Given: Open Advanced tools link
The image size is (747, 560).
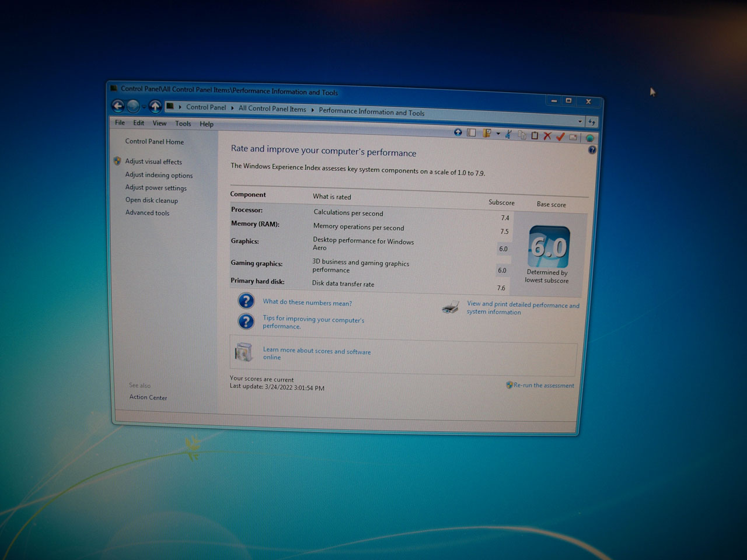Looking at the screenshot, I should click(x=147, y=213).
